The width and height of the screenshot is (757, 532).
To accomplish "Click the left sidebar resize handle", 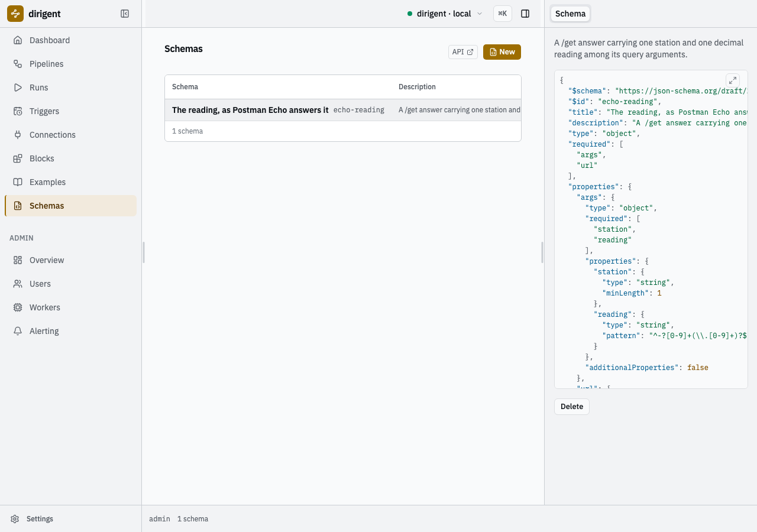I will tap(144, 252).
